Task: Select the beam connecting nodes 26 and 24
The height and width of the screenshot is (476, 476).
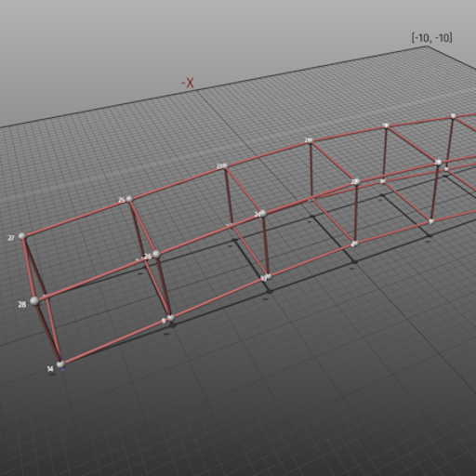Action: click(x=209, y=233)
